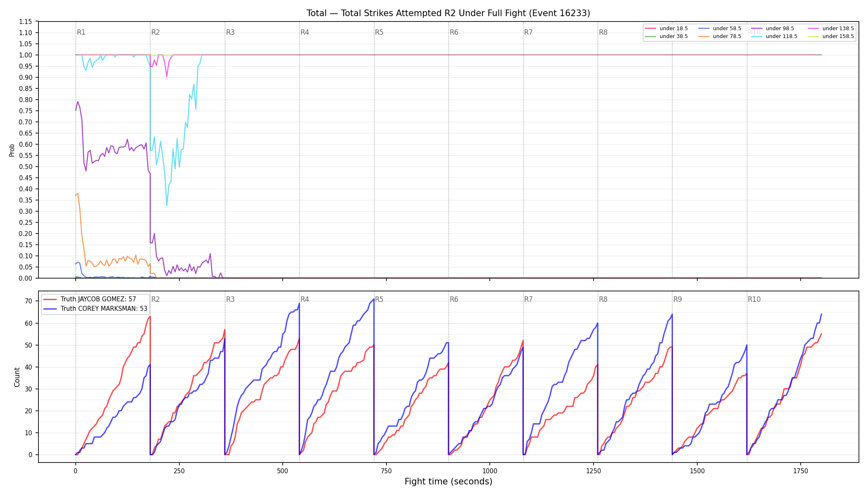Select the 'under 58.5' legend label

[727, 29]
